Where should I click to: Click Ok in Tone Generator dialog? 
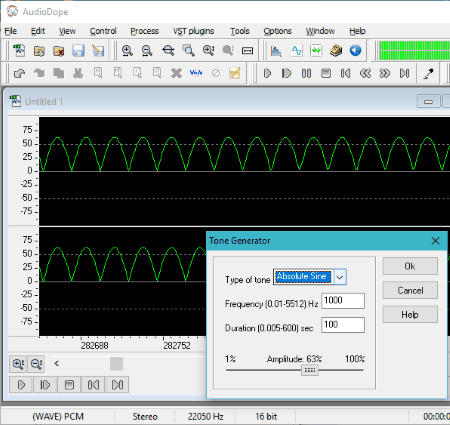(410, 266)
